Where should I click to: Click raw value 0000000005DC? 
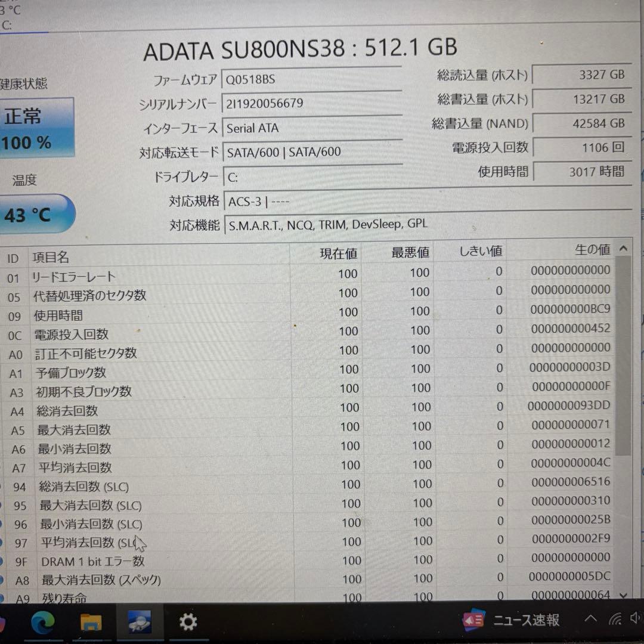click(x=569, y=576)
